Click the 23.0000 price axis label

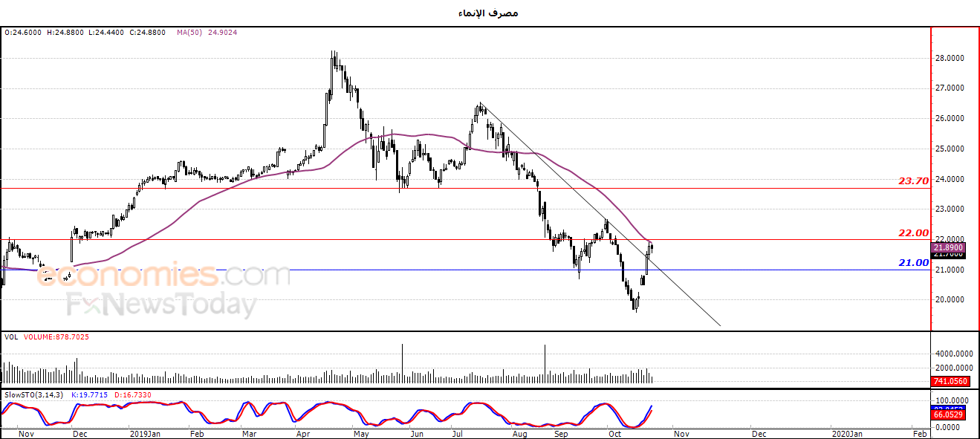950,210
